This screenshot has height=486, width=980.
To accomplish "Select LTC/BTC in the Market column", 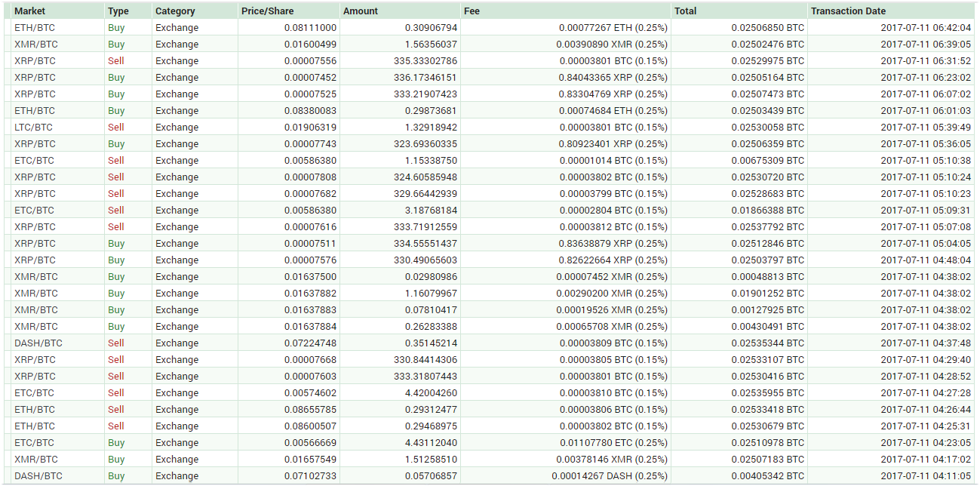I will pyautogui.click(x=34, y=128).
